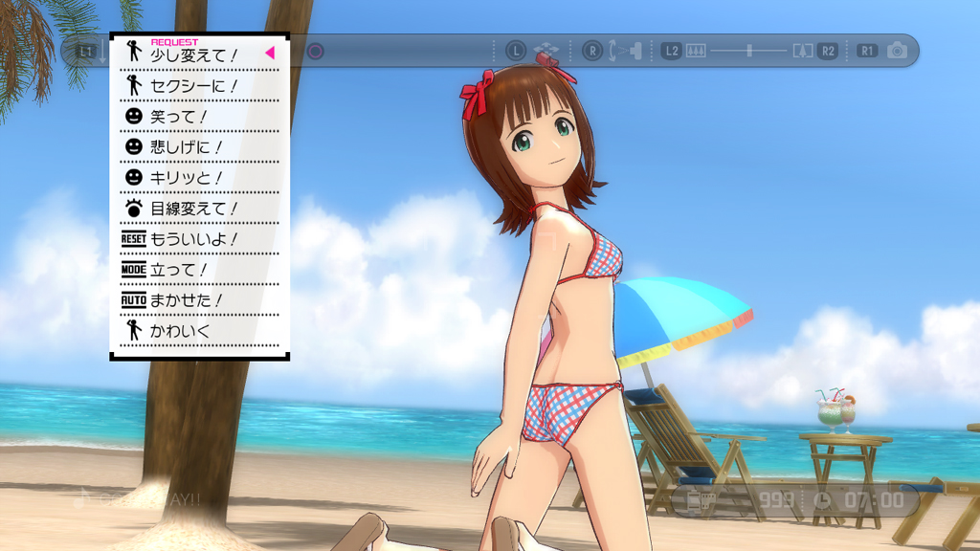The image size is (980, 551).
Task: Click the pink circle button icon
Action: [315, 52]
